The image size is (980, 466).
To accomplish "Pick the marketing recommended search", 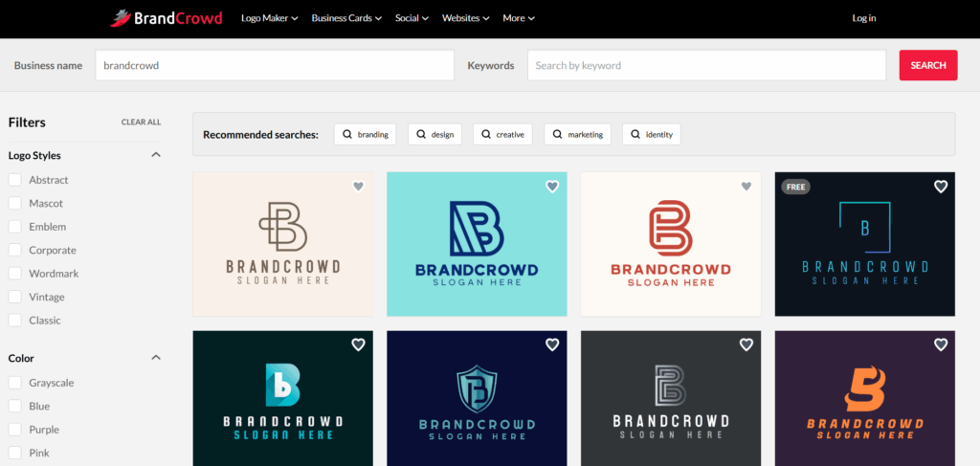I will (577, 134).
